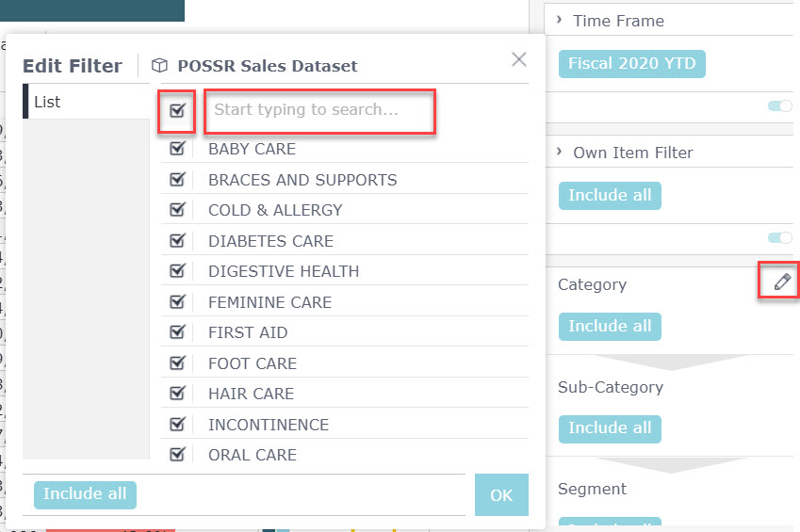Expand the Own Item Filter section
Viewport: 800px width, 532px height.
(x=560, y=153)
